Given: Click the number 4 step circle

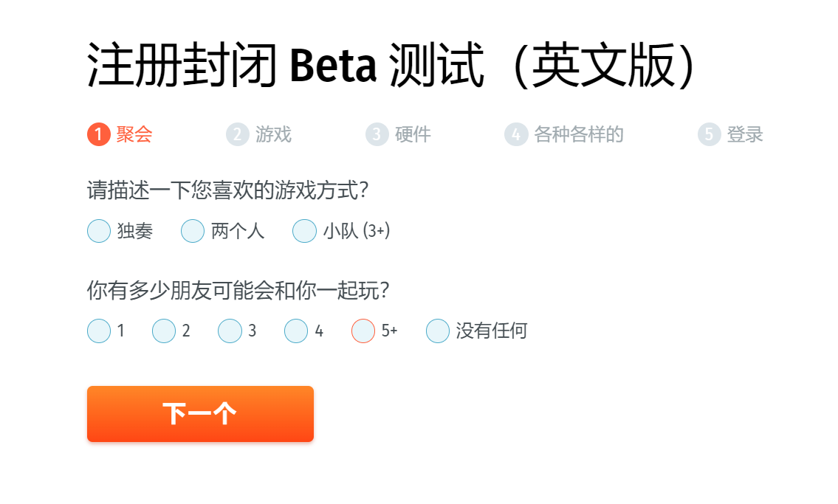Looking at the screenshot, I should 516,134.
